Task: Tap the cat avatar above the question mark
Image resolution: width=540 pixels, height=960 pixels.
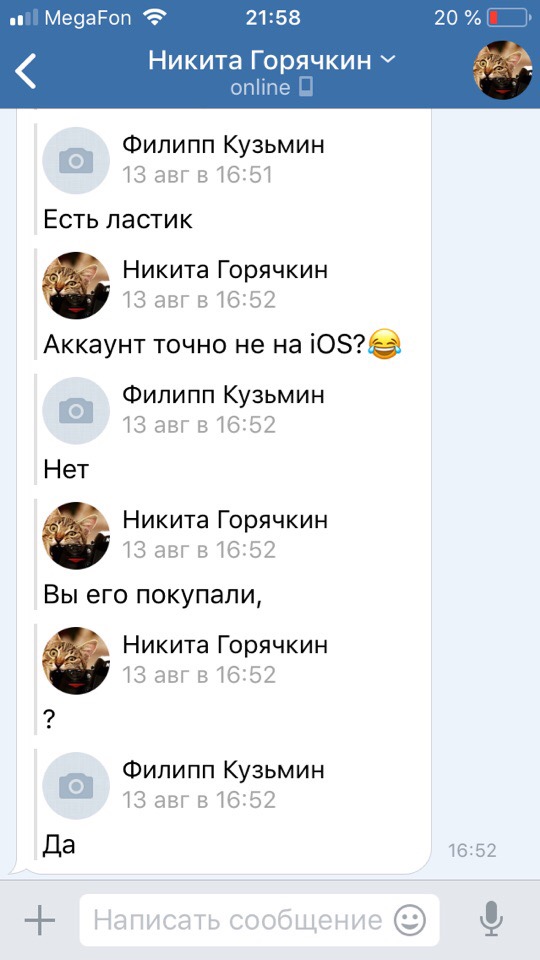Action: [76, 661]
